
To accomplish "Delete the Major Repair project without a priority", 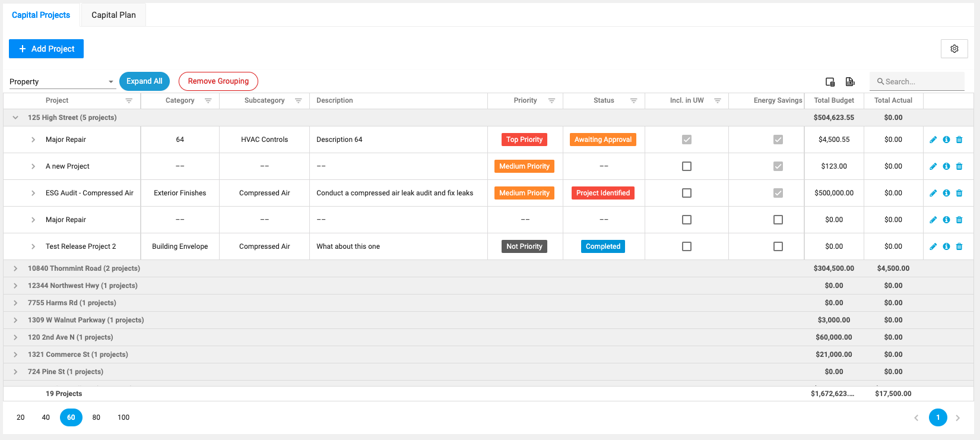I will (959, 220).
